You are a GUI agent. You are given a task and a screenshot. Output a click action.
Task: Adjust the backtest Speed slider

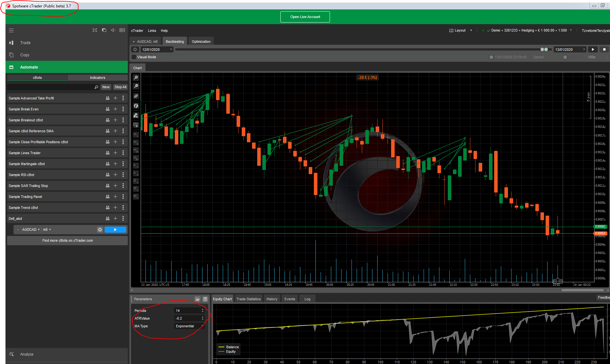[565, 57]
